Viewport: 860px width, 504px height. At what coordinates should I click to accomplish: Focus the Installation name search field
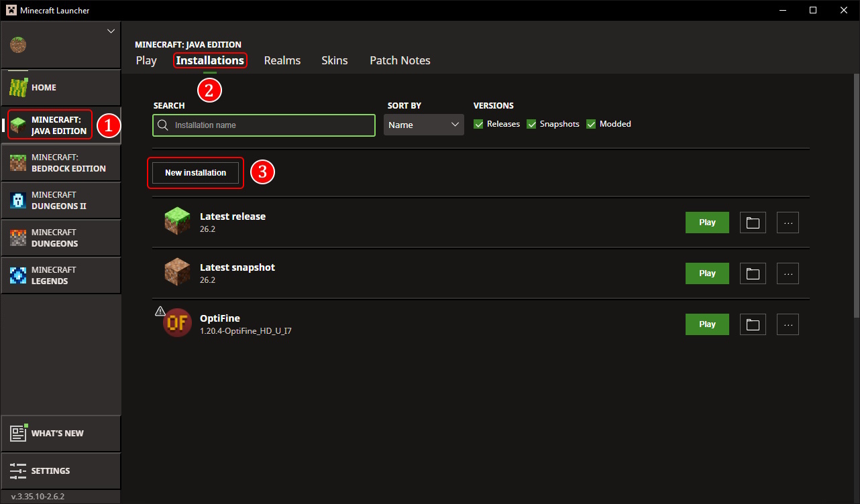[264, 125]
